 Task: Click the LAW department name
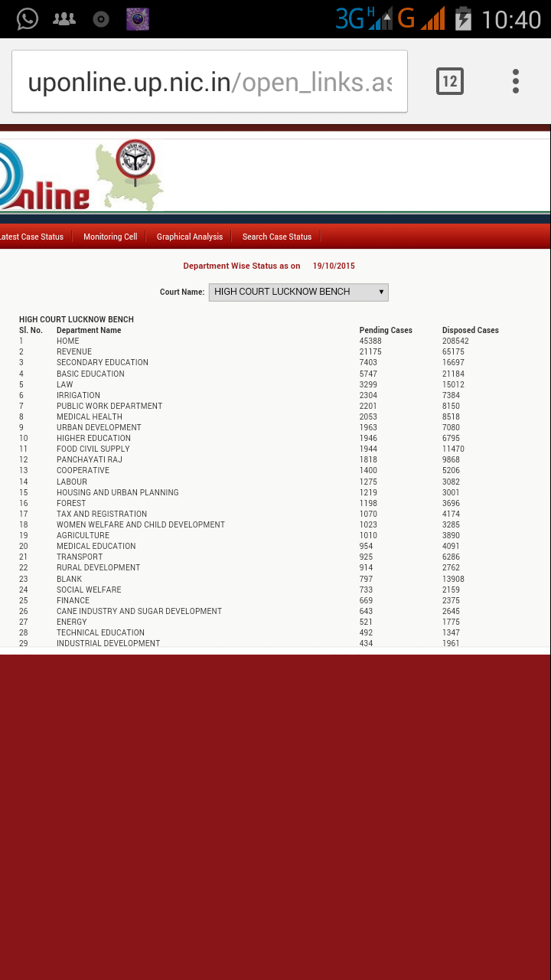[x=65, y=385]
